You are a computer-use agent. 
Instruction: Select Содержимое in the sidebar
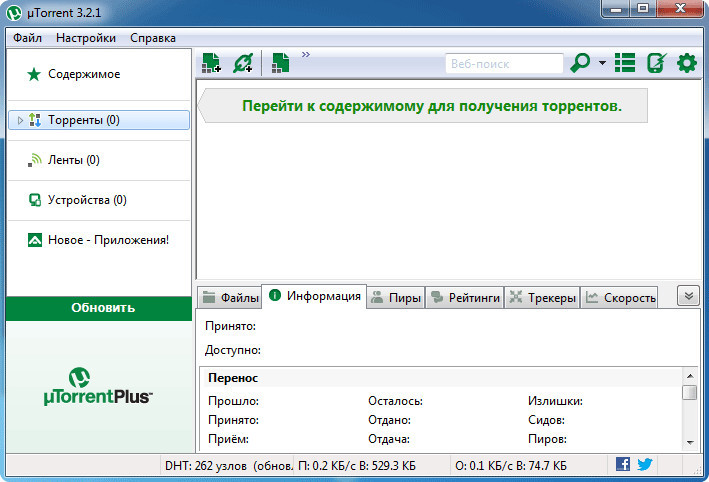[99, 74]
